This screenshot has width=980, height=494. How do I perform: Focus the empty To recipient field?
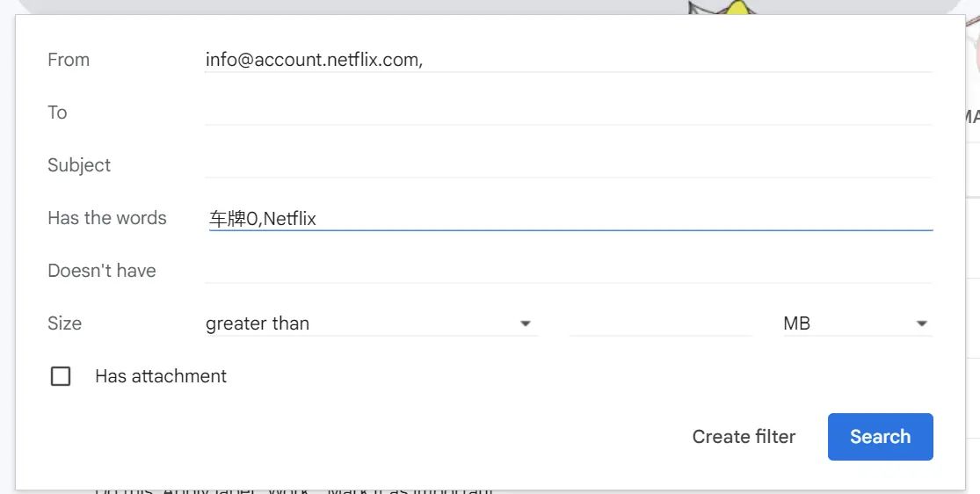567,113
